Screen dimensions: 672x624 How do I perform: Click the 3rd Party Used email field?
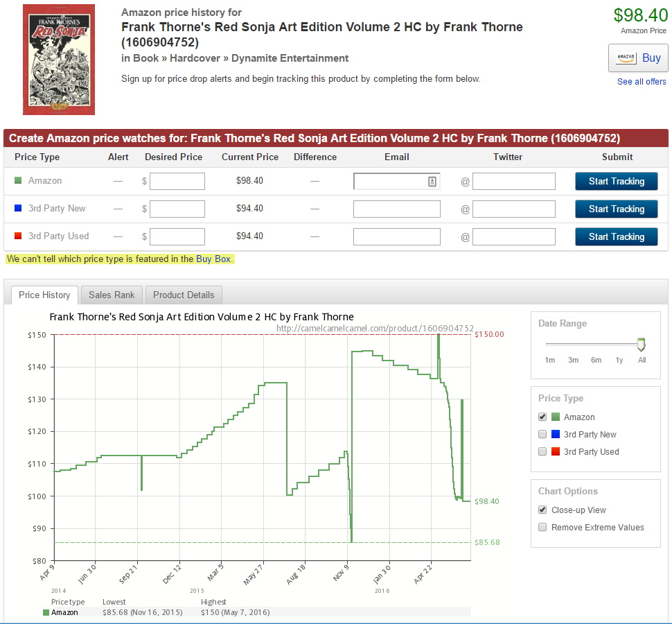tap(396, 236)
